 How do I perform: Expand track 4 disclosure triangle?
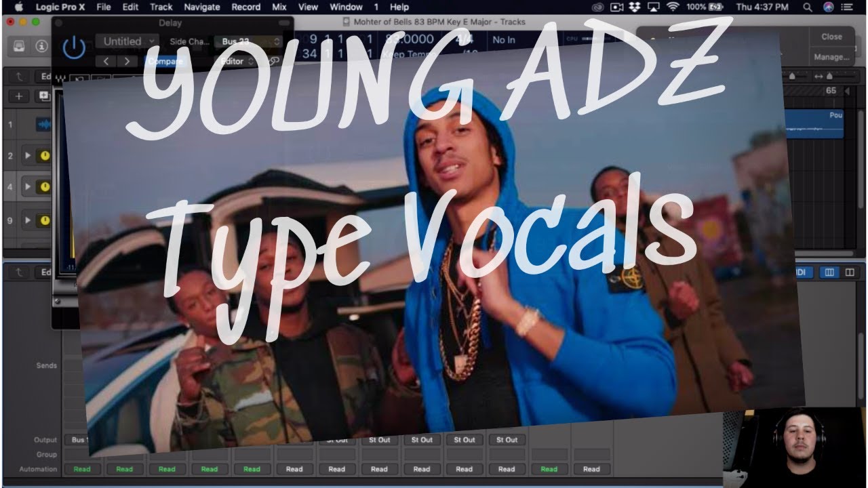click(28, 186)
